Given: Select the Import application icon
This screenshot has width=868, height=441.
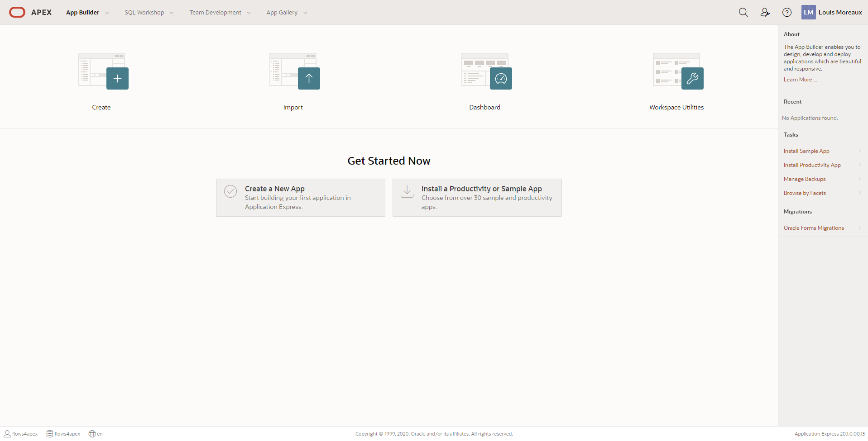Looking at the screenshot, I should pos(309,78).
